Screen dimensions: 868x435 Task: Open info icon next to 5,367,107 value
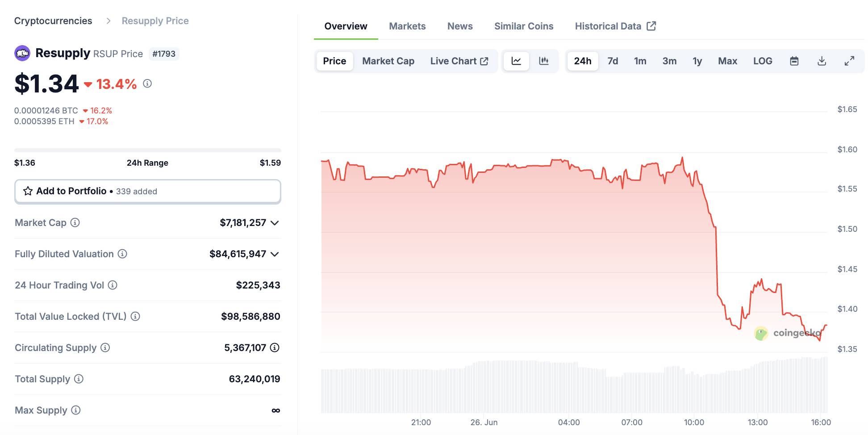click(x=275, y=347)
